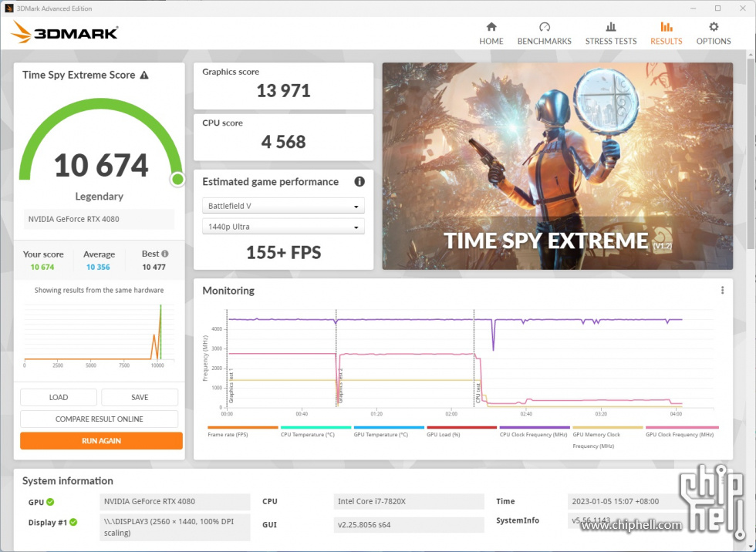756x552 pixels.
Task: Click the CPU score value 4 568
Action: click(284, 142)
